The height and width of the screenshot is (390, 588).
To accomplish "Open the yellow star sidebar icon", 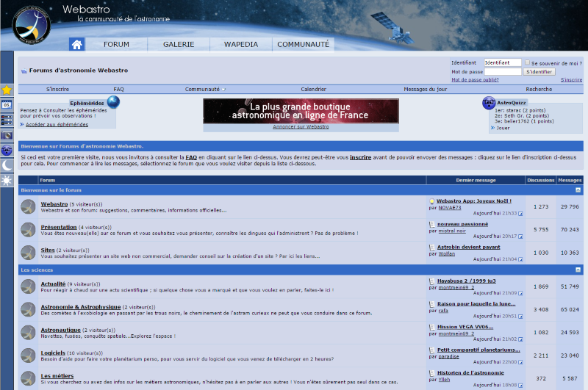I will pos(7,90).
